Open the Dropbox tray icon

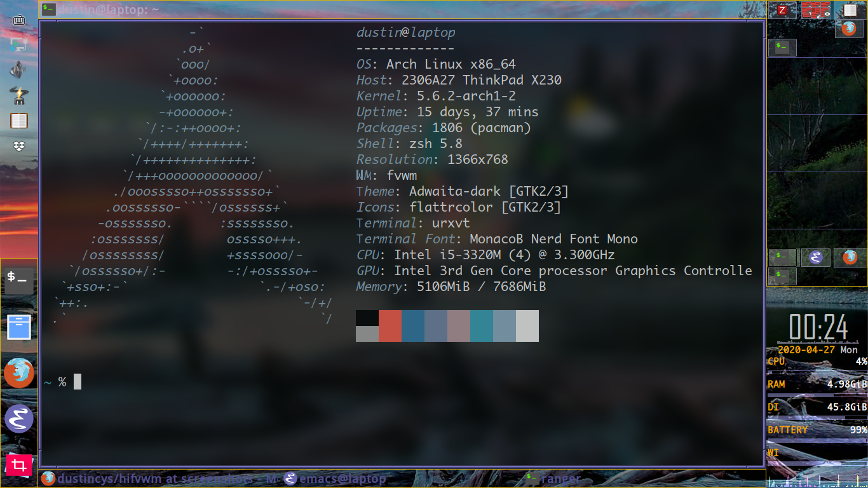coord(19,147)
